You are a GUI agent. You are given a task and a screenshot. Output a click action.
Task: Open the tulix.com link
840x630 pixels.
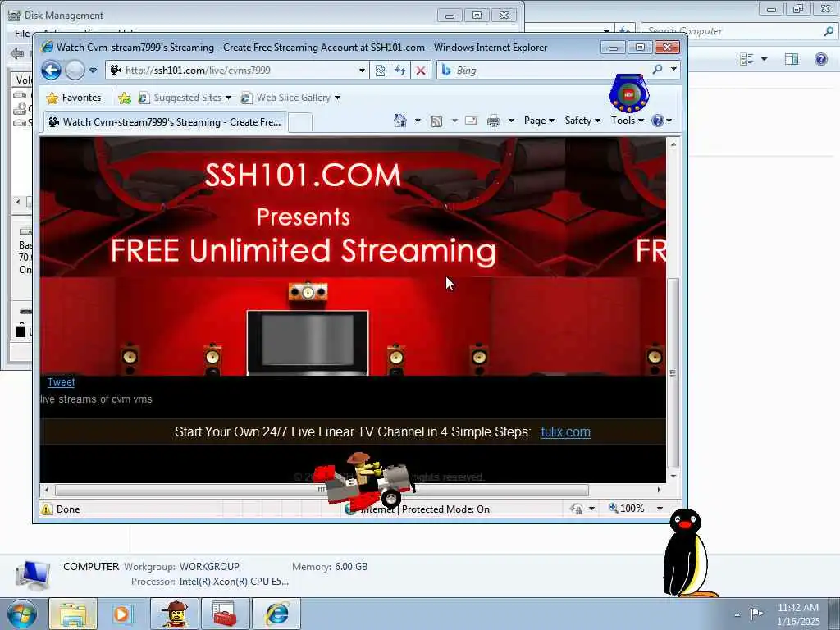pos(566,431)
